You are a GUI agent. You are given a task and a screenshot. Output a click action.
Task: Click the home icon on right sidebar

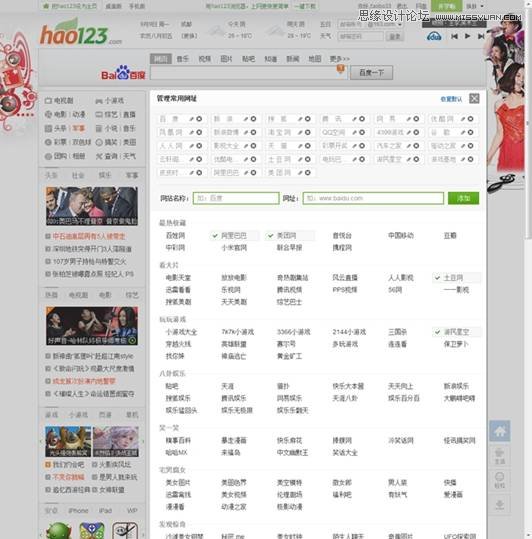click(x=500, y=431)
